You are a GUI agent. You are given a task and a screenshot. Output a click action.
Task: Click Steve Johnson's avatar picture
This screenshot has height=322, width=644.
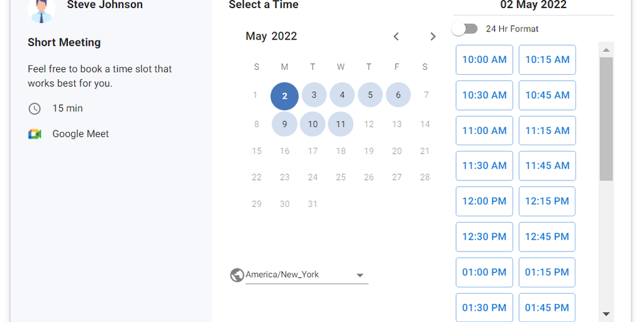click(42, 9)
